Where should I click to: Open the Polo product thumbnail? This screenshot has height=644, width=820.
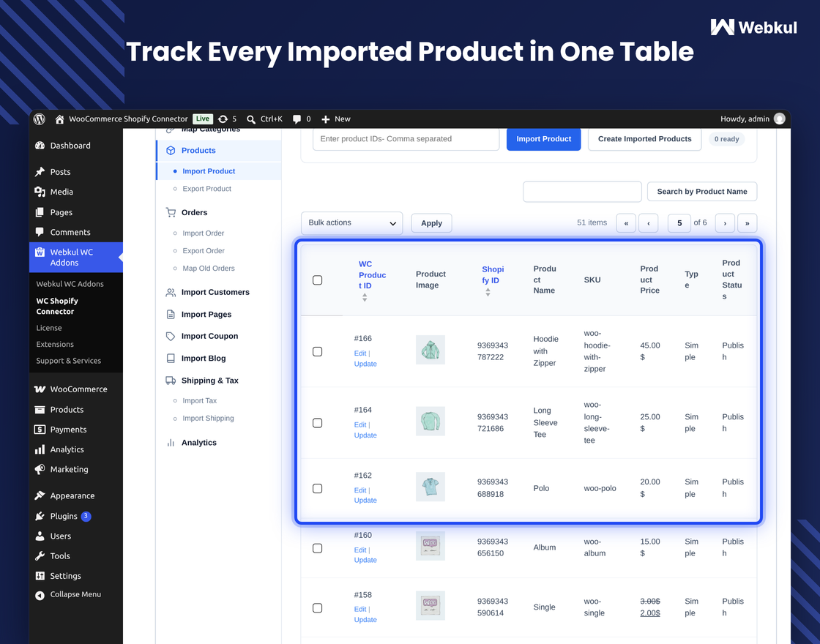pyautogui.click(x=430, y=487)
